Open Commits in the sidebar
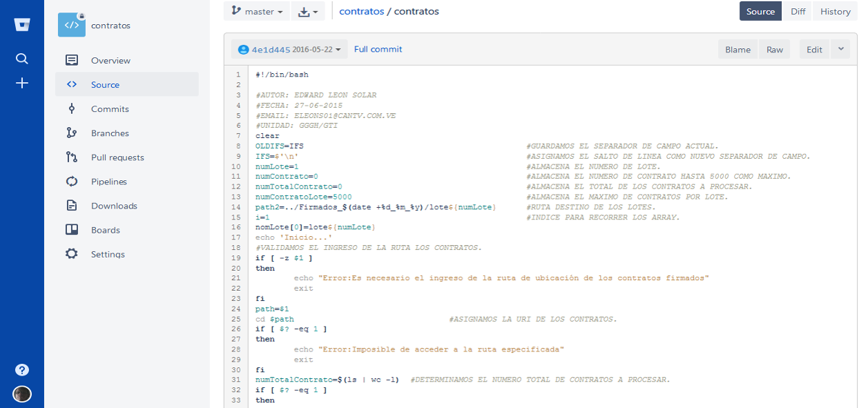 coord(110,109)
